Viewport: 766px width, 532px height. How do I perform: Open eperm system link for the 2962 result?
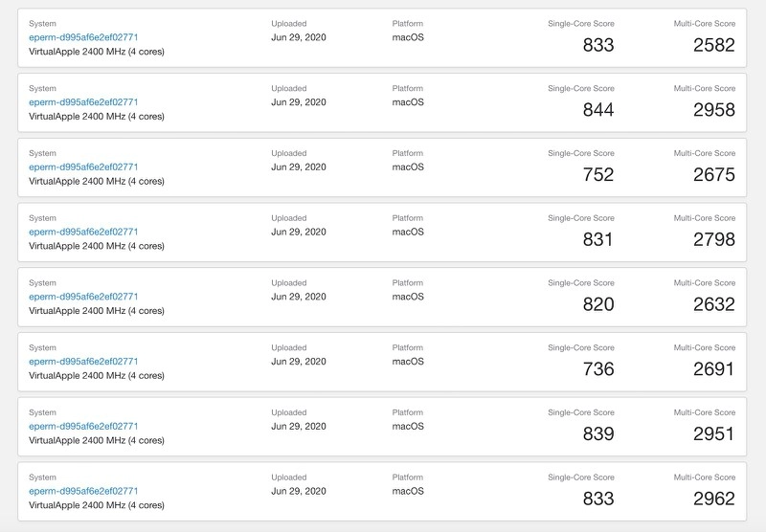[83, 491]
